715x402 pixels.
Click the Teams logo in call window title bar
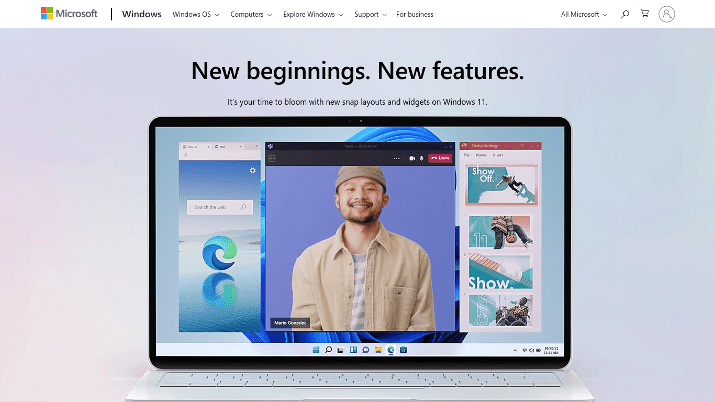pyautogui.click(x=270, y=146)
